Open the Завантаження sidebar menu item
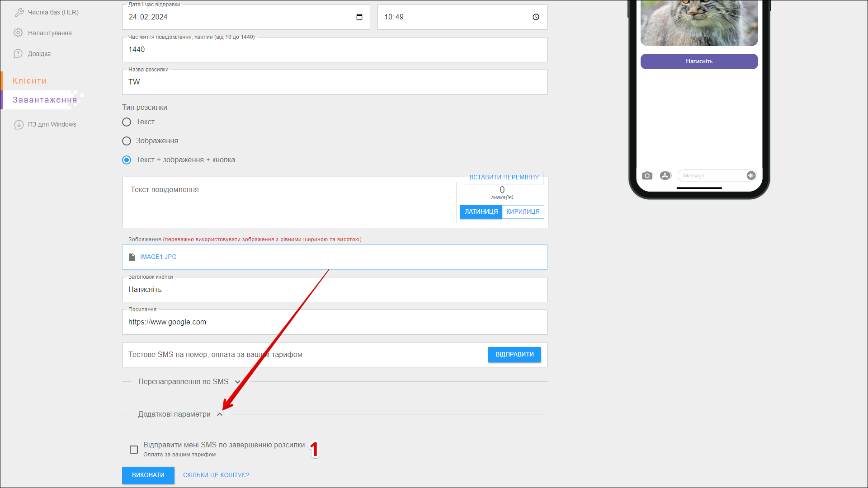This screenshot has width=868, height=488. coord(44,100)
